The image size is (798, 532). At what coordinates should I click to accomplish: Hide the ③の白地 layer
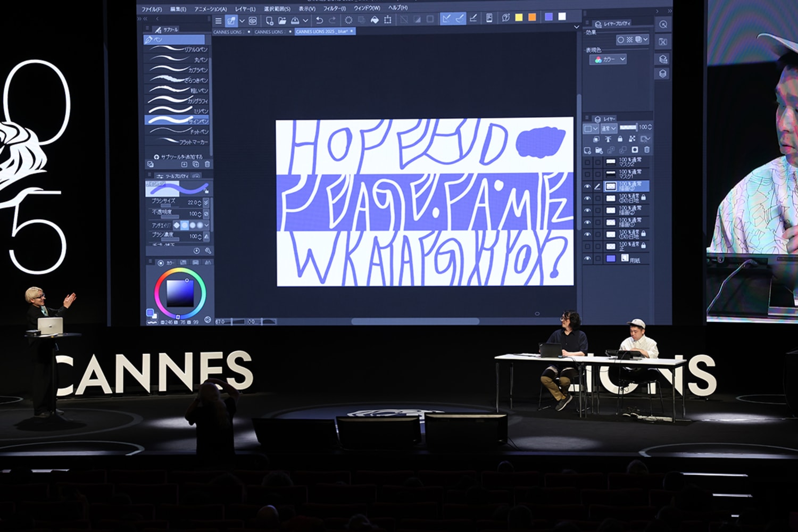click(x=588, y=198)
